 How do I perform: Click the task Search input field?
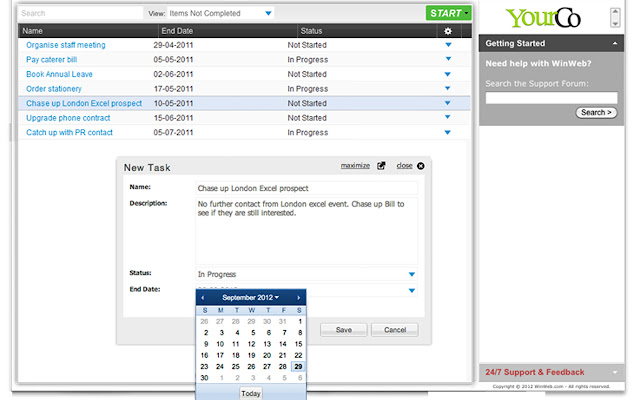pos(80,13)
